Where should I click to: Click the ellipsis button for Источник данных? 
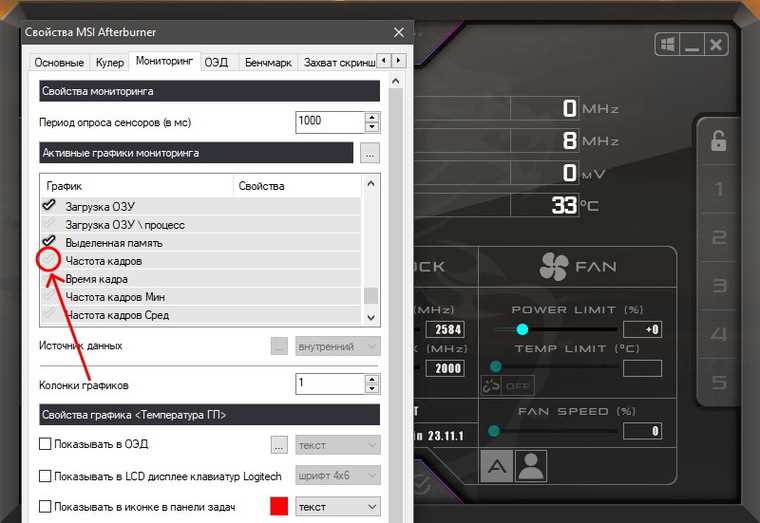tap(279, 346)
